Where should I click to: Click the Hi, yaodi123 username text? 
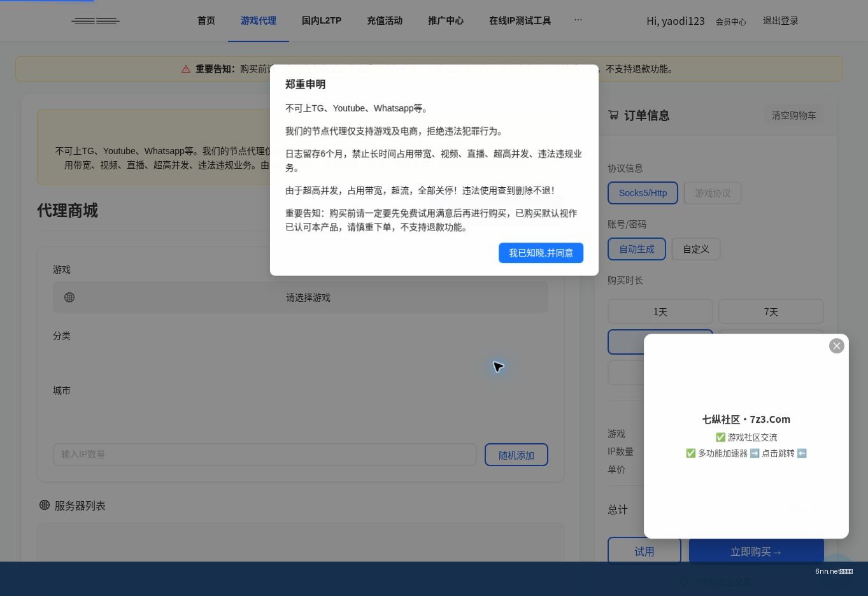676,21
